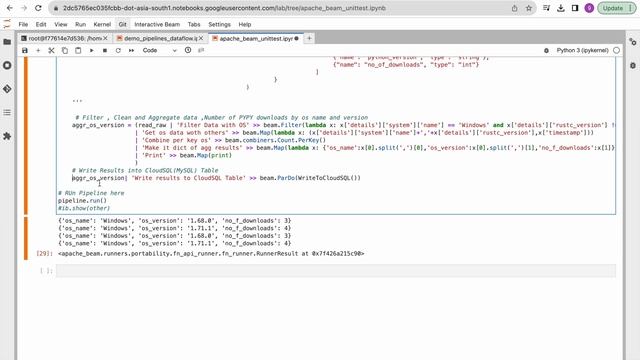Open the Extension Manager puzzle icon

tap(7, 136)
